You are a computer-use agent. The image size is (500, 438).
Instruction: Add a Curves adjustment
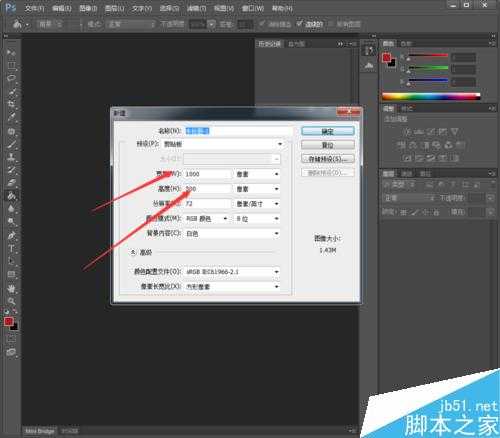[431, 132]
